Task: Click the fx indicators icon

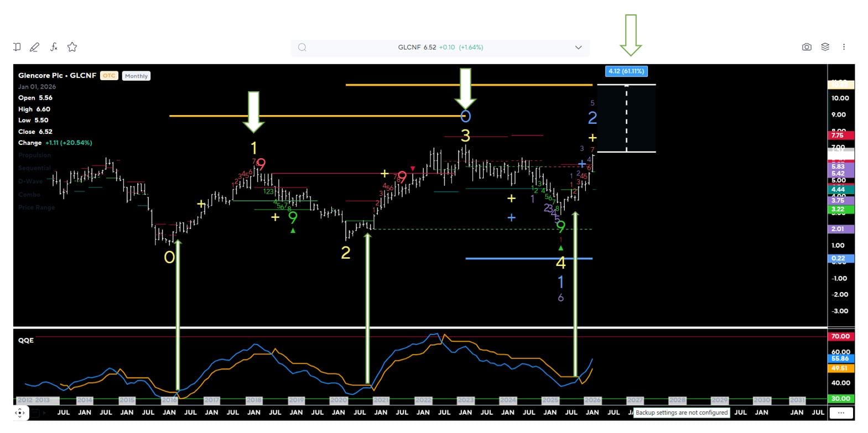Action: 54,48
